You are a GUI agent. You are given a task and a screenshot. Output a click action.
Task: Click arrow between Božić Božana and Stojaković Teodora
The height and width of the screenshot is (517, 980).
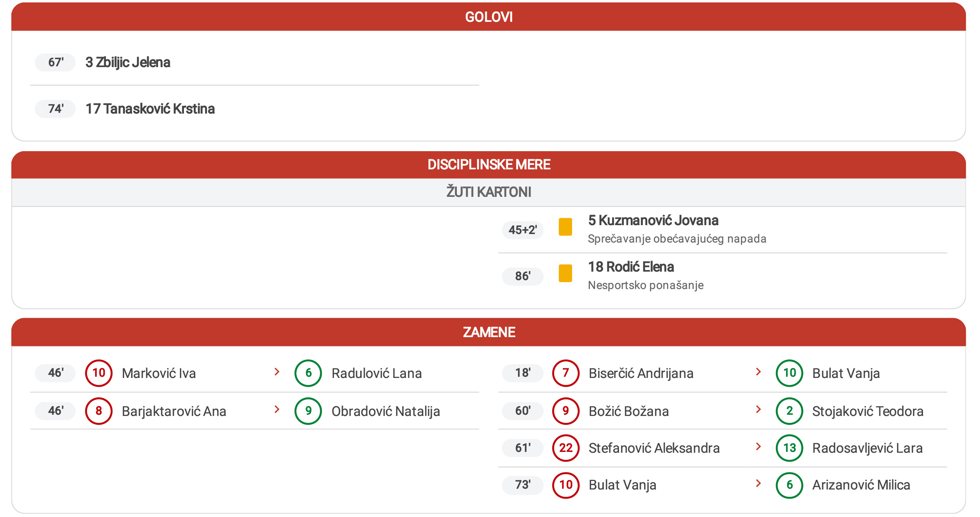click(x=758, y=409)
